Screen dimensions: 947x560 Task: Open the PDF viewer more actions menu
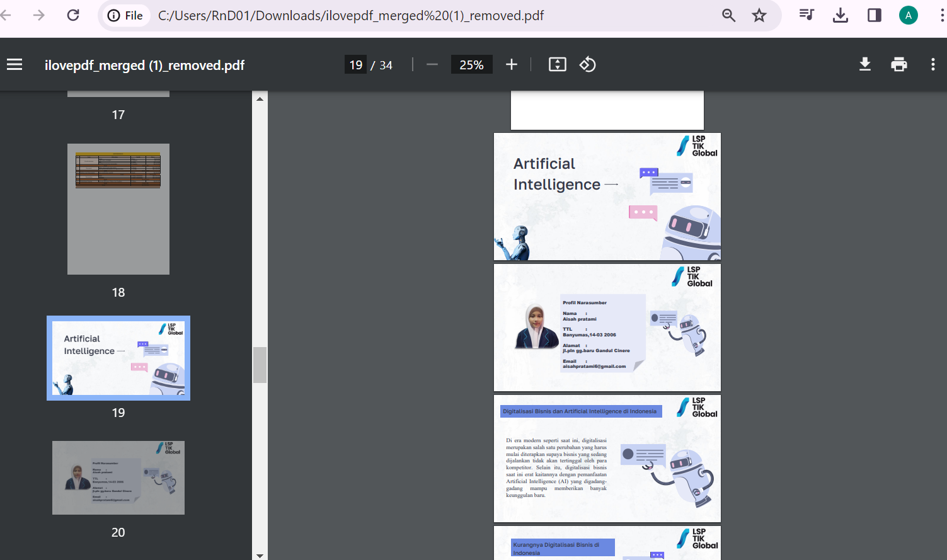tap(933, 64)
